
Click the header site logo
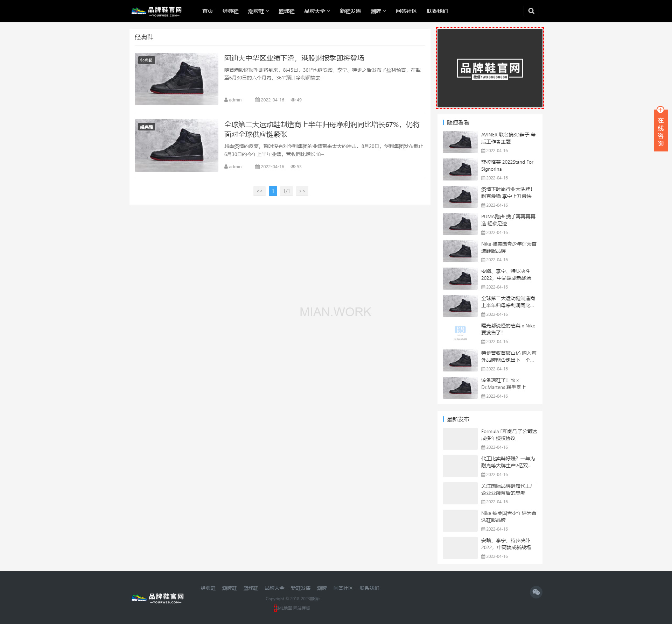(157, 11)
